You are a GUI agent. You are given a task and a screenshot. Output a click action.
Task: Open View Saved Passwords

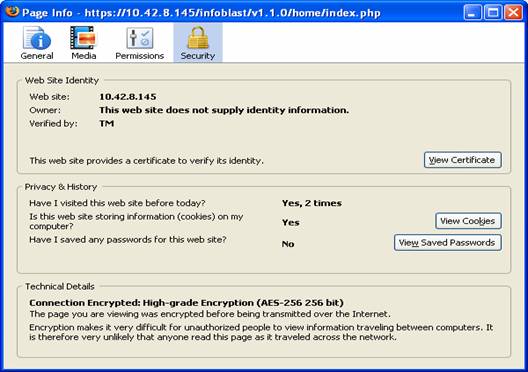tap(448, 243)
